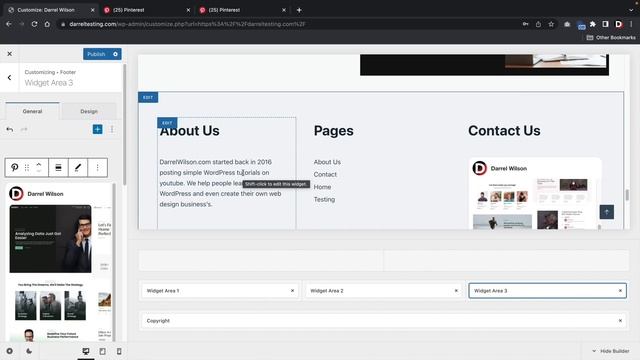Bookmark this page with star icon
Screen dimensions: 640x360
551,24
